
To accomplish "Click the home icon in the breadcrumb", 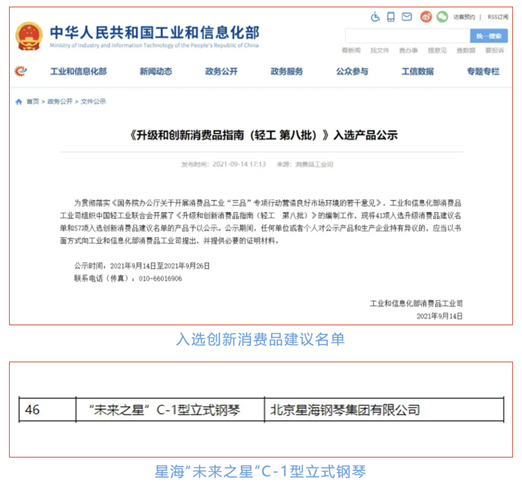I will click(19, 102).
